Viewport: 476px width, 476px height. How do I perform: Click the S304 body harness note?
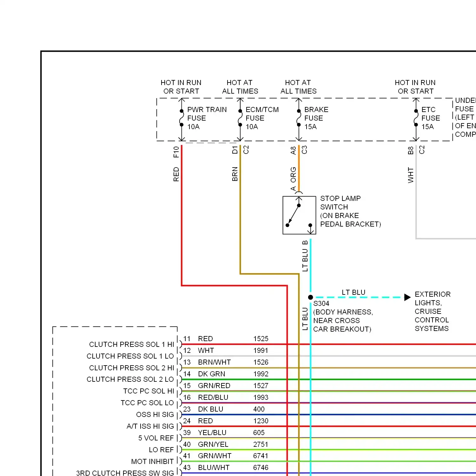(x=343, y=316)
